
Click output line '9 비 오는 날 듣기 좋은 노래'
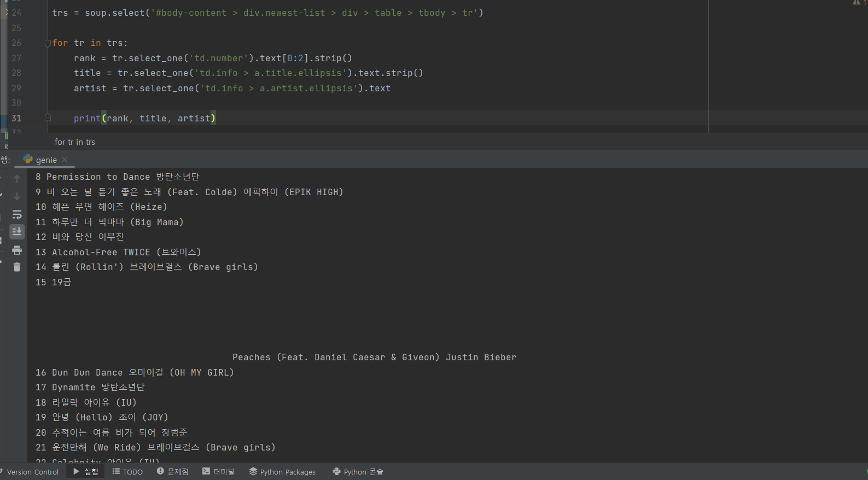pos(189,192)
